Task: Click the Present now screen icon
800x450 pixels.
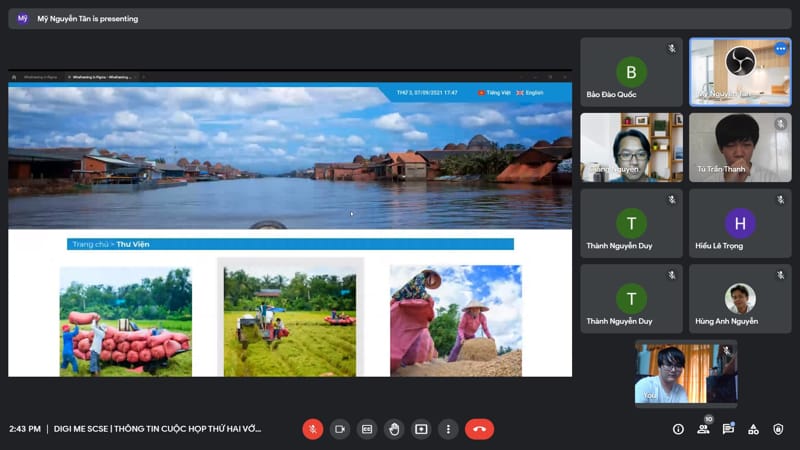Action: pyautogui.click(x=421, y=429)
